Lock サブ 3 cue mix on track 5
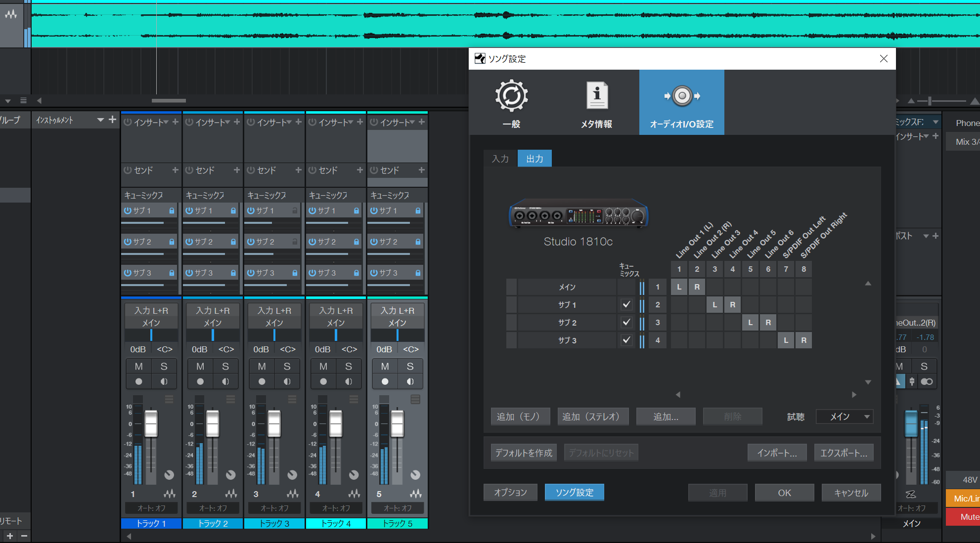 click(418, 273)
